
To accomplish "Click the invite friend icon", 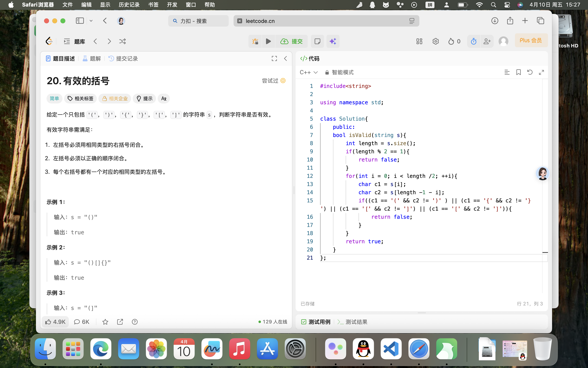I will pyautogui.click(x=487, y=41).
